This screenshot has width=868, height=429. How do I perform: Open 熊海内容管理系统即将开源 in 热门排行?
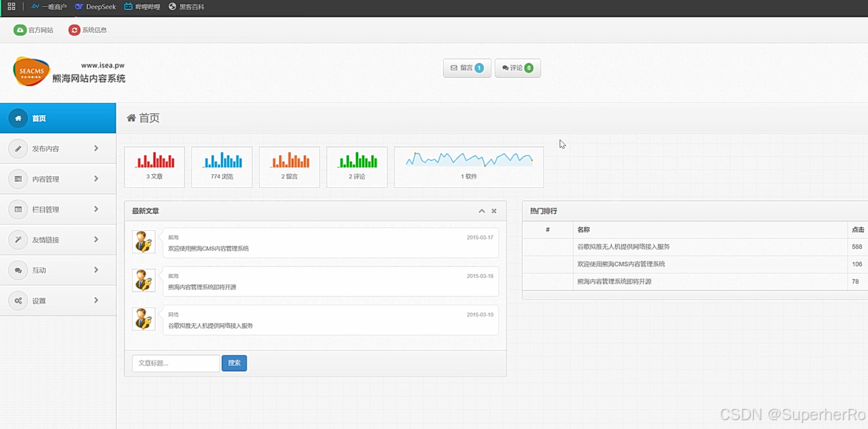click(614, 281)
